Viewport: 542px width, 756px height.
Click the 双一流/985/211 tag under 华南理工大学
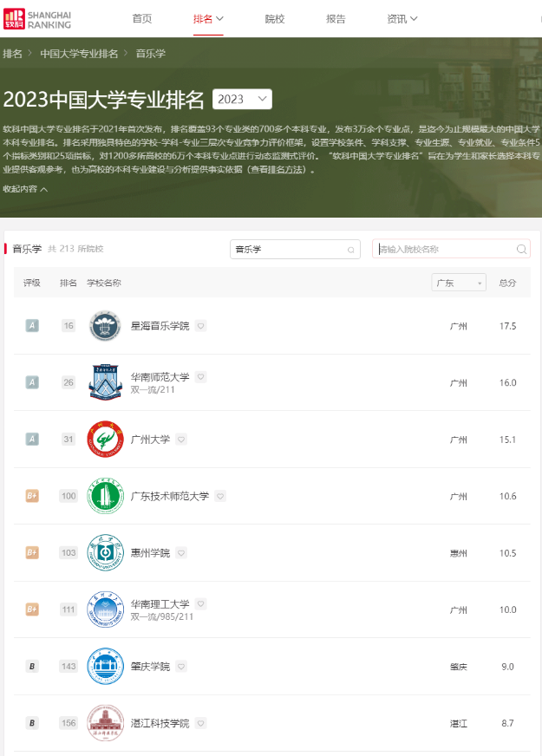tap(162, 616)
